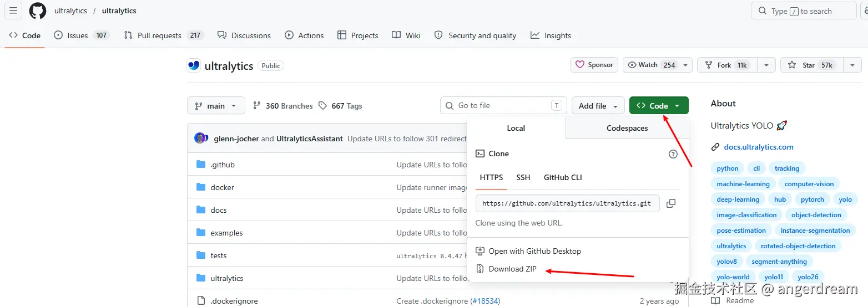Click the computer-vision topic tag
The height and width of the screenshot is (307, 868).
click(809, 184)
